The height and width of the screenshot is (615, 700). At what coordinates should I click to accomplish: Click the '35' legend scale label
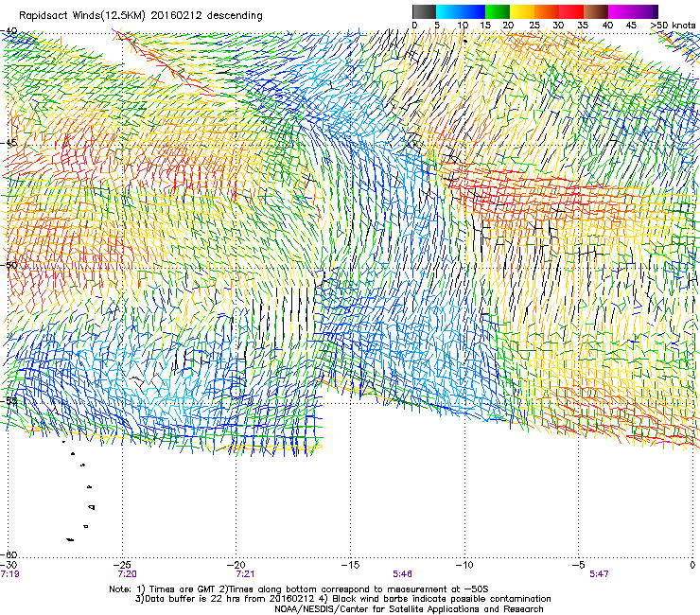[x=583, y=26]
